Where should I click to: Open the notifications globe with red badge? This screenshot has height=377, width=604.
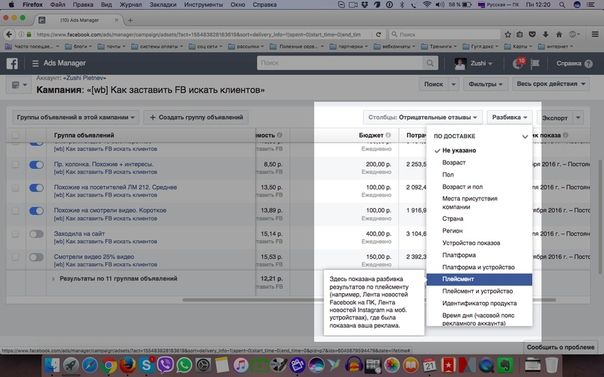518,64
